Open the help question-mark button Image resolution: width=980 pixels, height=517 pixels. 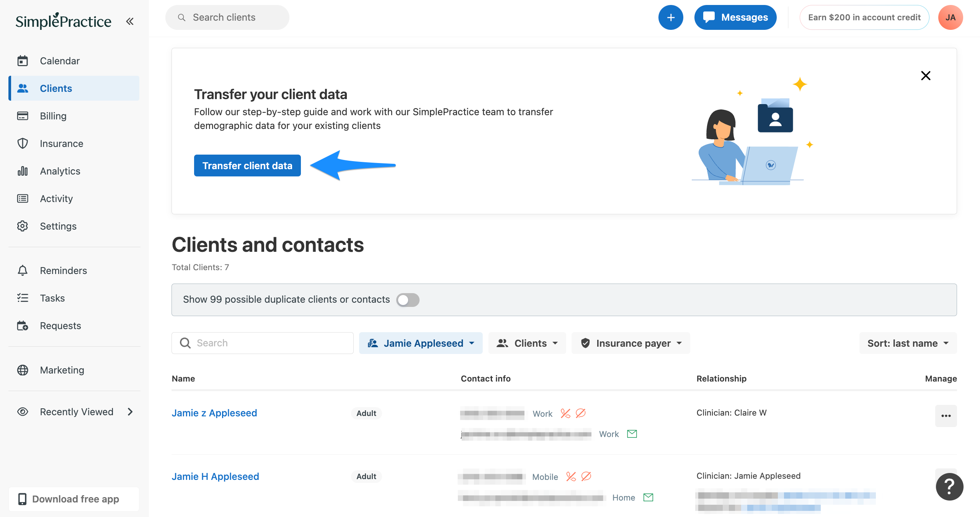click(x=949, y=486)
